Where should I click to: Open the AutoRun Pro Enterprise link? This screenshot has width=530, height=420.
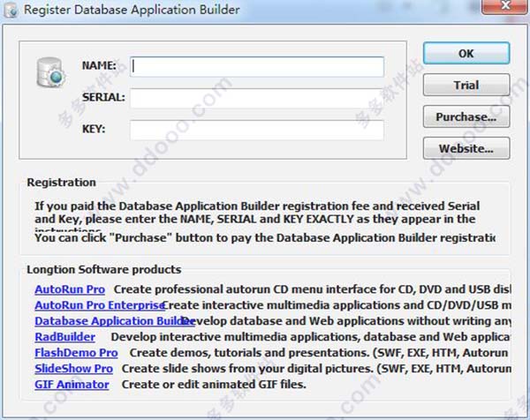coord(99,305)
